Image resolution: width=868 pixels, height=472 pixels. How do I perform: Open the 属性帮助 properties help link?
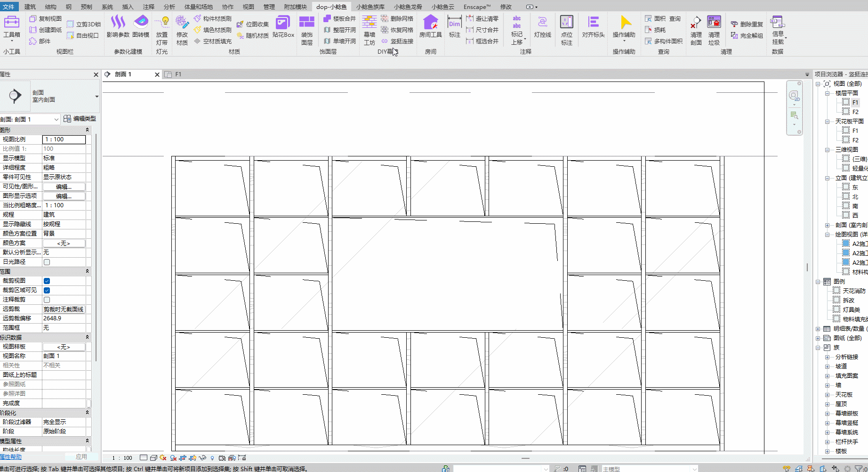point(11,456)
